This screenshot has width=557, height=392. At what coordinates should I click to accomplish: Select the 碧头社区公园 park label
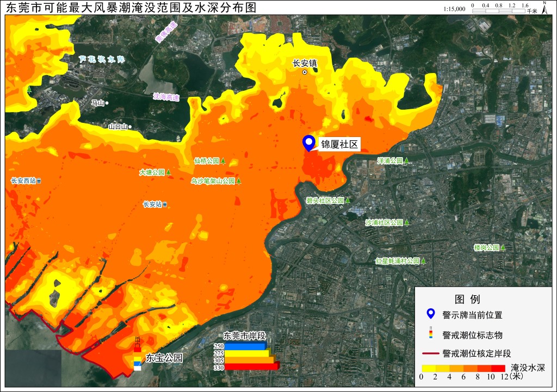(325, 201)
